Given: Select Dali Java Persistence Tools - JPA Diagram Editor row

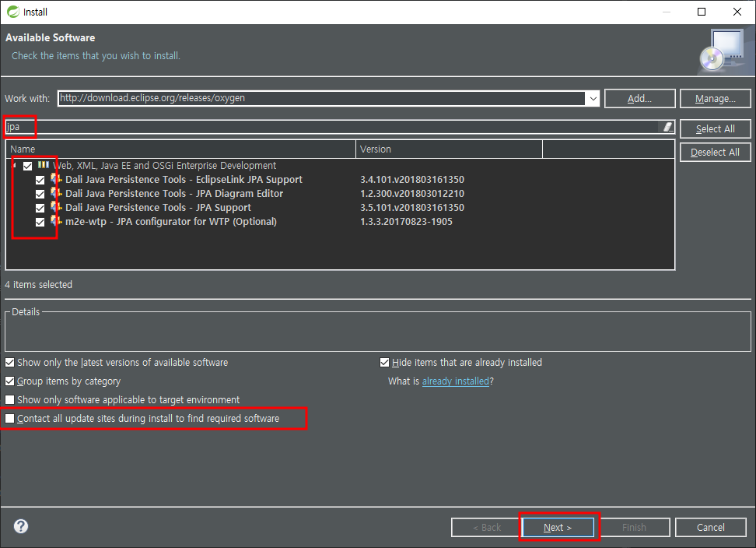Looking at the screenshot, I should 174,194.
